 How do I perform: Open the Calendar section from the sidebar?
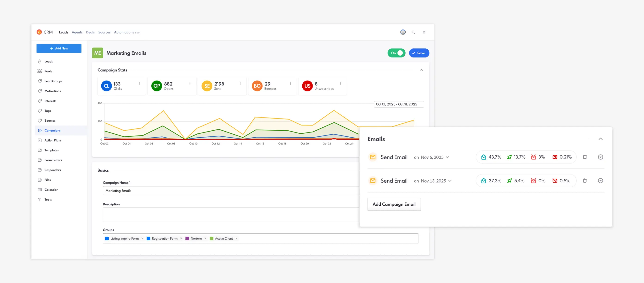pos(51,190)
